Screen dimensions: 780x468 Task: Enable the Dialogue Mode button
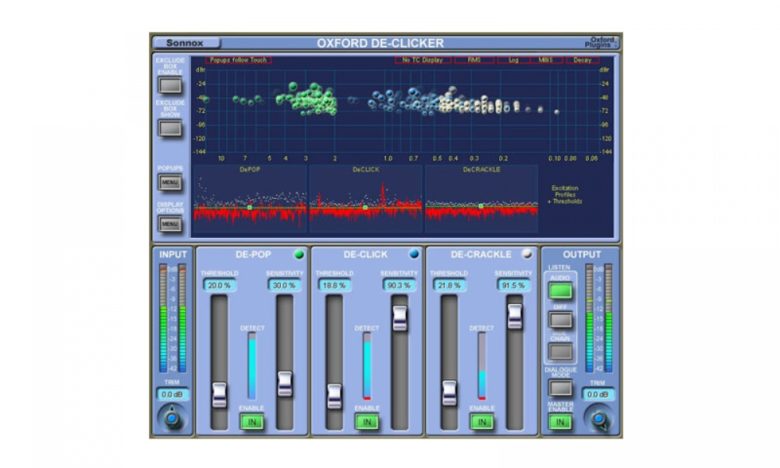click(560, 387)
